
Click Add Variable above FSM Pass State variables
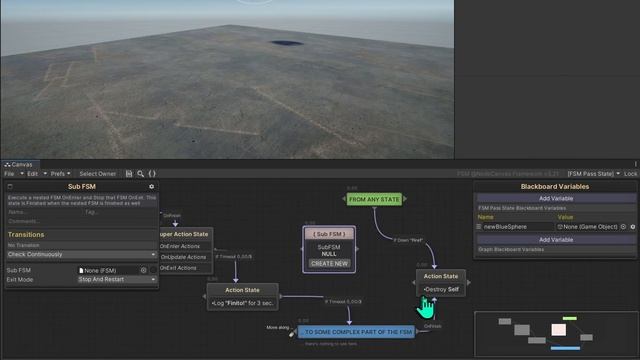coord(556,198)
